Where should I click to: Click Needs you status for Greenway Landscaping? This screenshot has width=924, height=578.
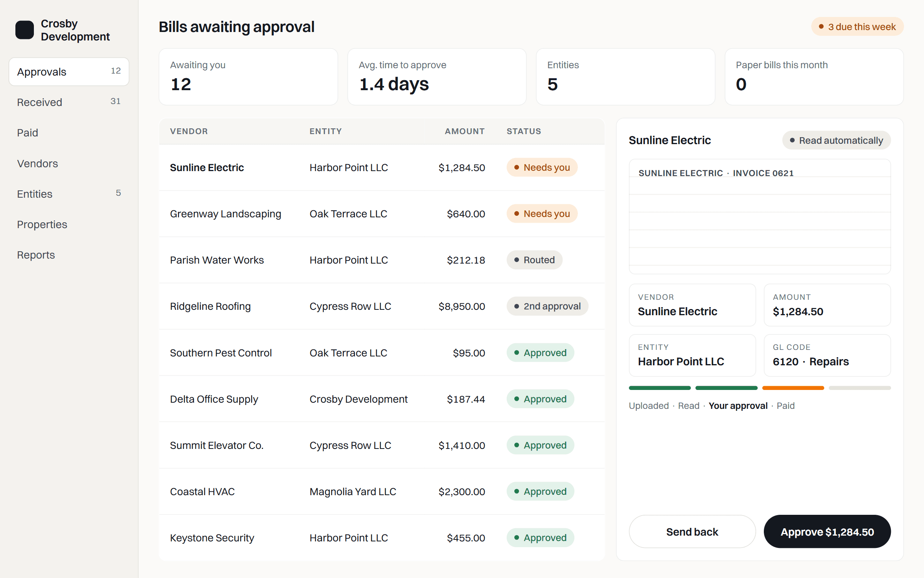(542, 214)
